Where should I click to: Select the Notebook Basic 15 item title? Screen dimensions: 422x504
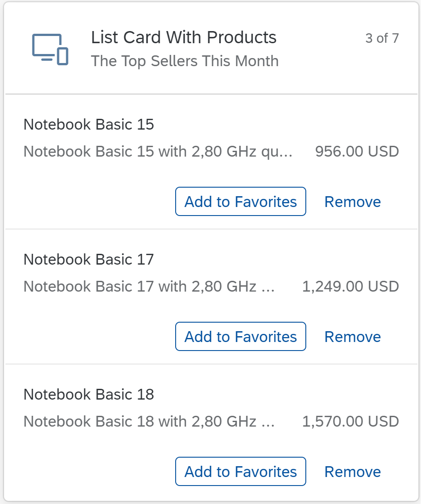(89, 124)
